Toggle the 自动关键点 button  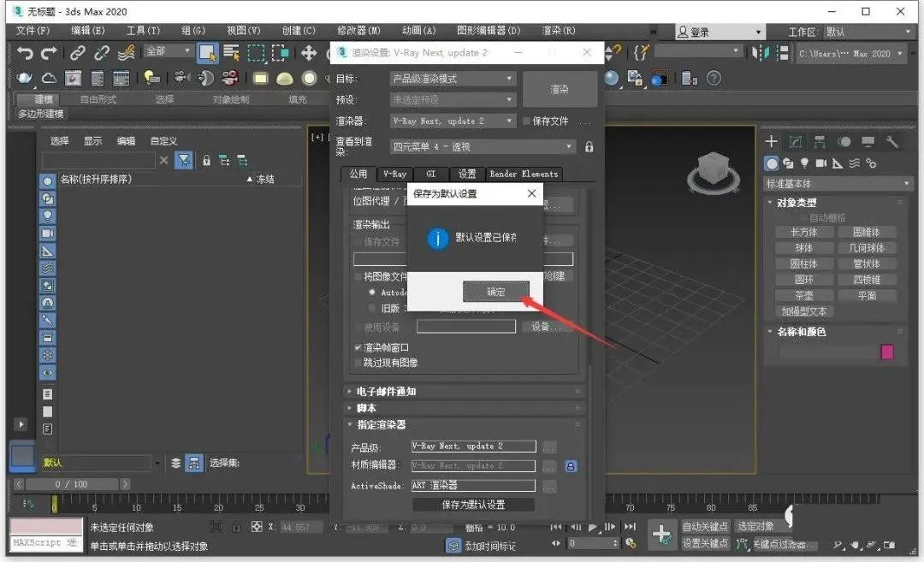[x=705, y=527]
